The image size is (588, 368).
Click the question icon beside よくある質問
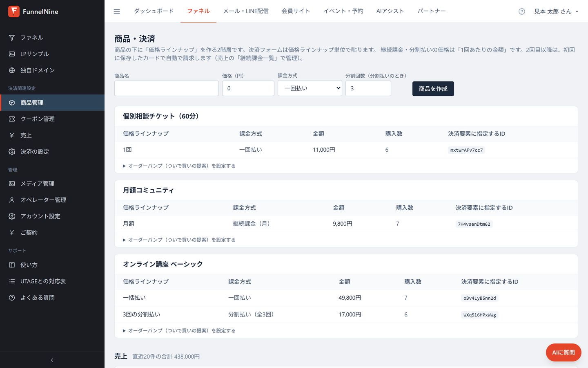click(x=12, y=298)
